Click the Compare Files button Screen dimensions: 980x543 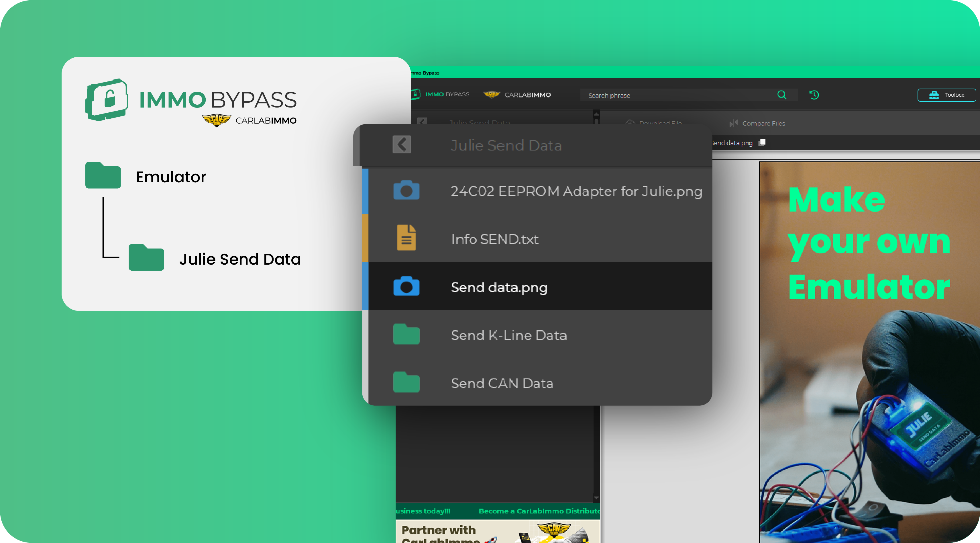tap(757, 123)
